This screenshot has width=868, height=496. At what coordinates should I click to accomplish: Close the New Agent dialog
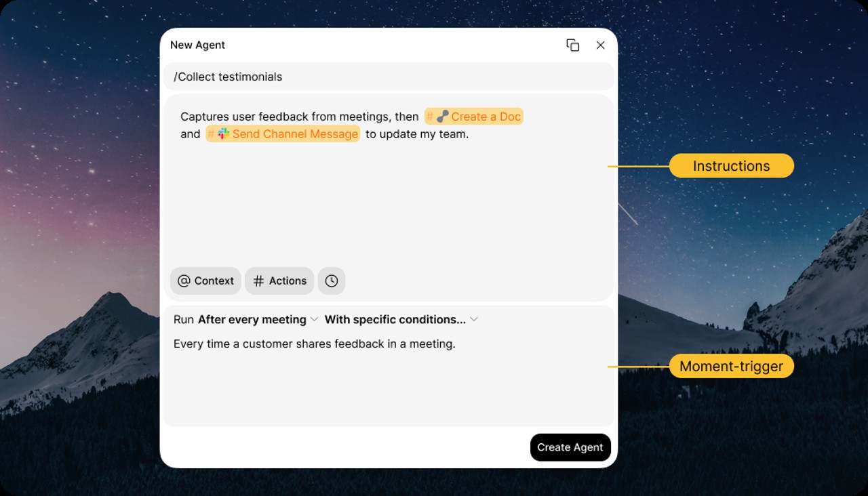pyautogui.click(x=600, y=45)
